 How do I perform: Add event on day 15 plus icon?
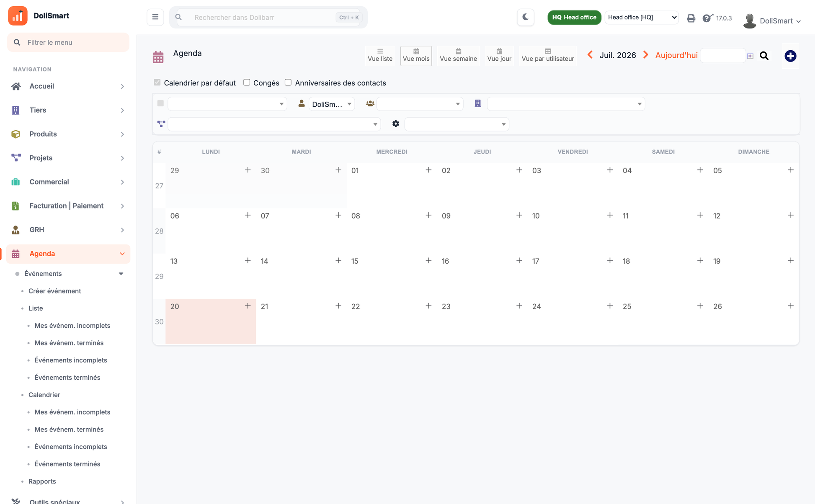(428, 260)
